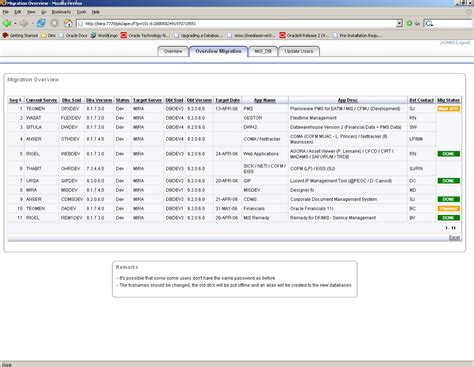This screenshot has width=474, height=367.
Task: Sort by the Status column header
Action: click(x=122, y=100)
